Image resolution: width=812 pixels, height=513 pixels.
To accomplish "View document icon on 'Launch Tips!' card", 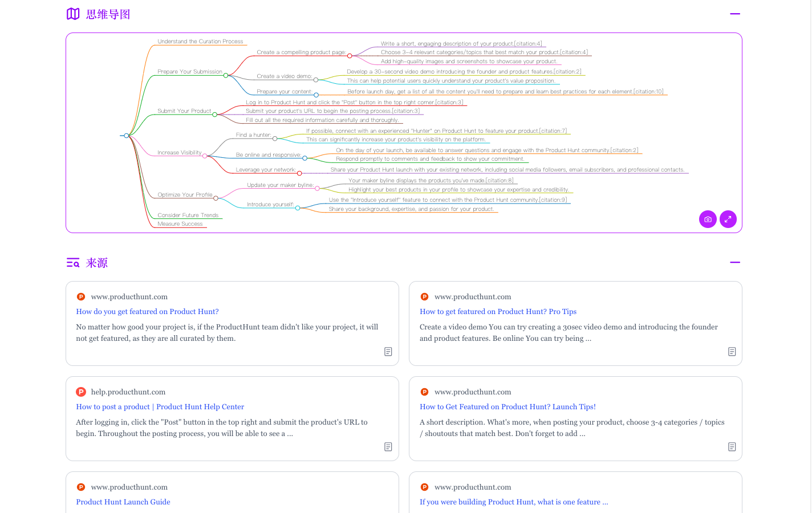I will coord(732,447).
